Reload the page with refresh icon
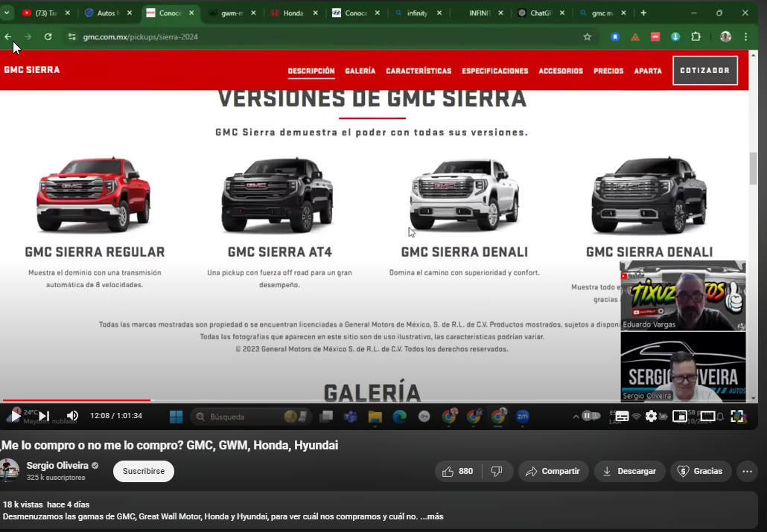Image resolution: width=767 pixels, height=532 pixels. (x=48, y=36)
